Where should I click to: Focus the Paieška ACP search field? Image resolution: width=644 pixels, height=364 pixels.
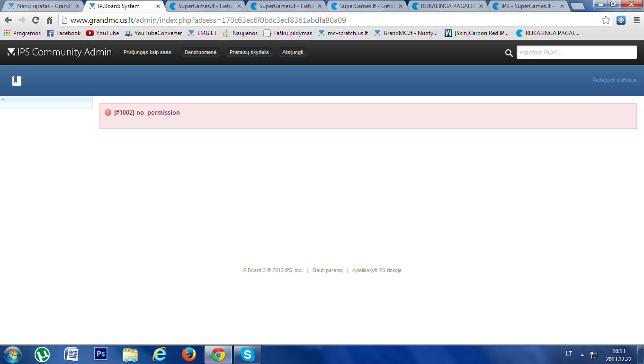(576, 52)
